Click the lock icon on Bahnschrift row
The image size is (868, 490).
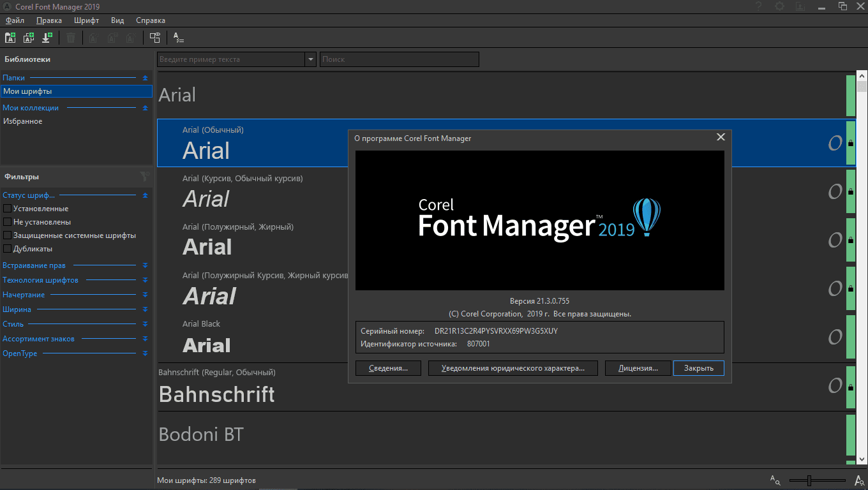coord(851,387)
